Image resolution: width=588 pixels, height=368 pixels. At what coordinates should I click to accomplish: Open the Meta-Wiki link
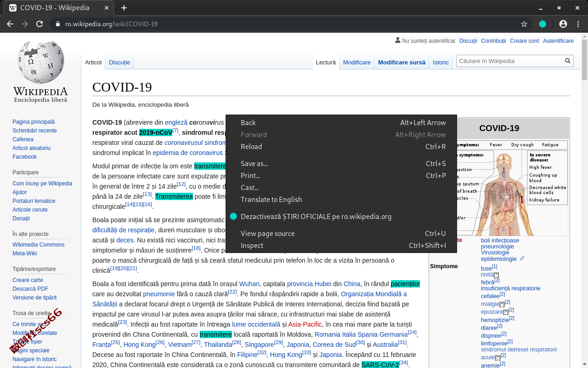coord(25,253)
